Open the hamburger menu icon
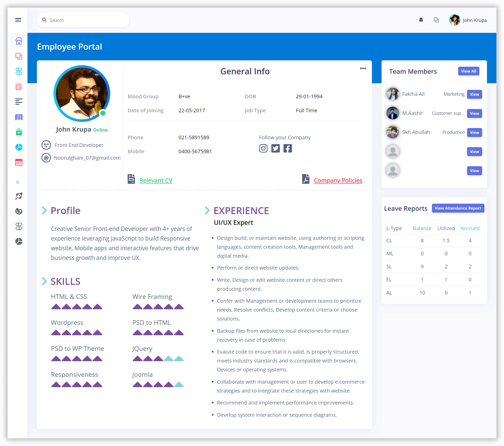504x446 pixels. pos(18,20)
